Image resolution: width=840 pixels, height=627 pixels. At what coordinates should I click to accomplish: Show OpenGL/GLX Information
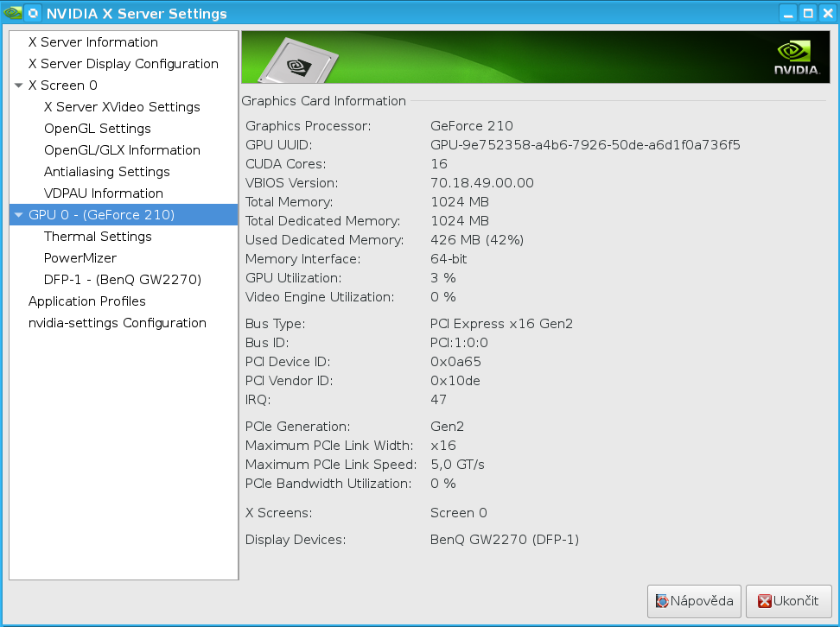point(122,150)
